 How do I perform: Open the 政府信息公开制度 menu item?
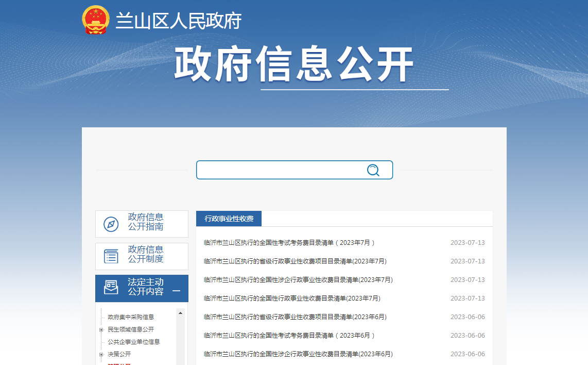pos(142,256)
